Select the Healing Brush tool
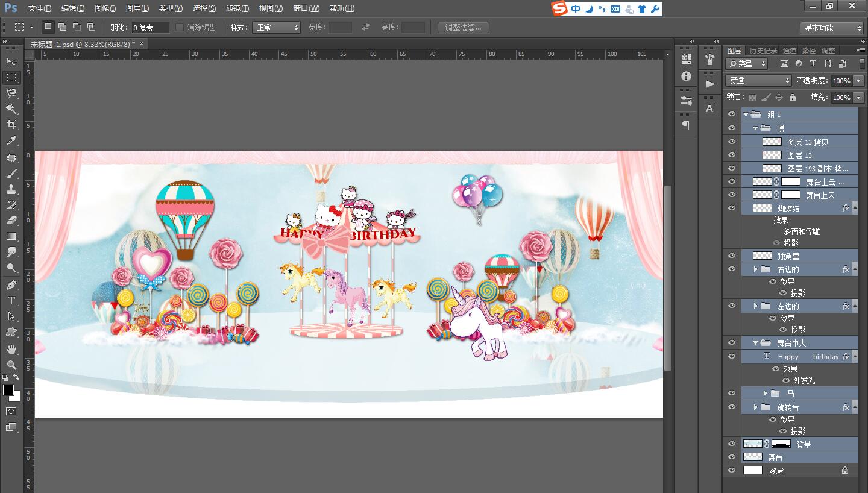 click(x=11, y=157)
